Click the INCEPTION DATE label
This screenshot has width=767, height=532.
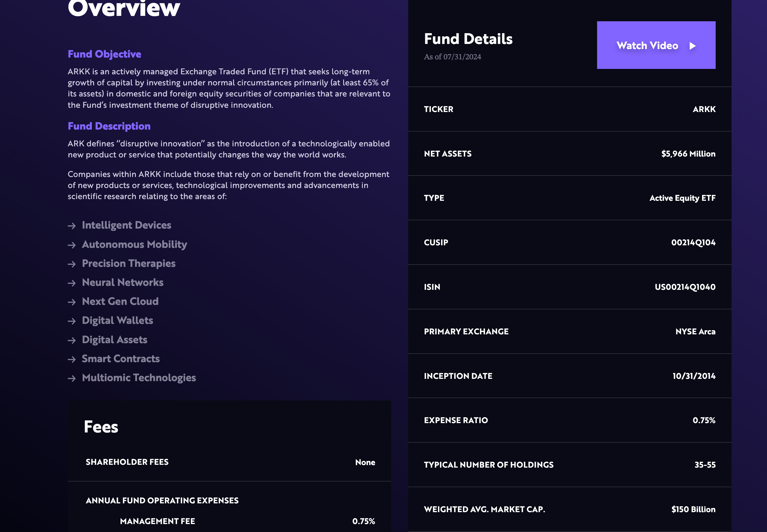click(x=458, y=376)
